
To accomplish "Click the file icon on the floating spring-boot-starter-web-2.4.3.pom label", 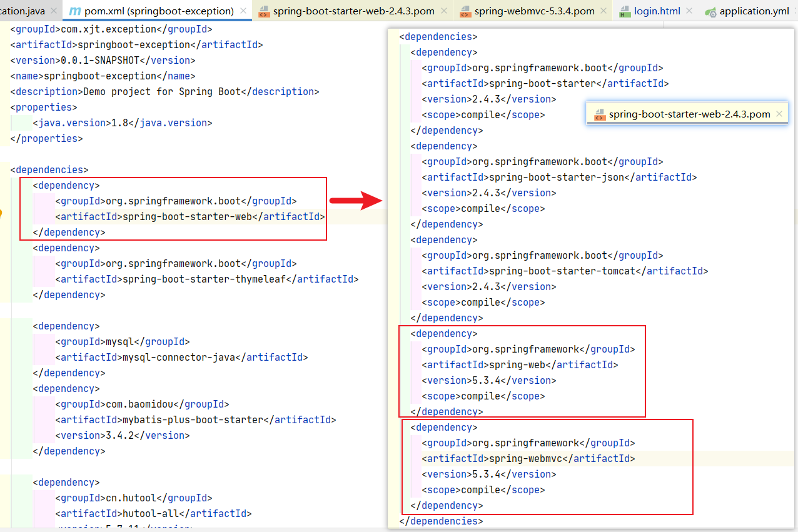I will [x=600, y=114].
